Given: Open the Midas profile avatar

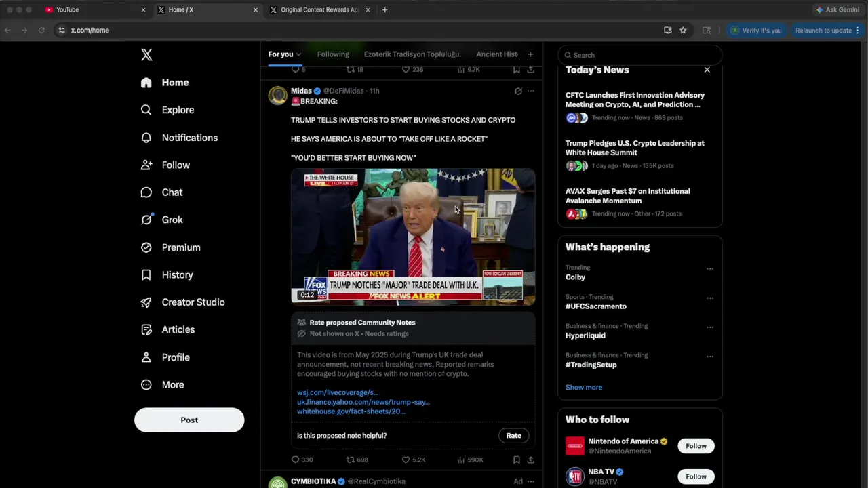Looking at the screenshot, I should point(278,96).
